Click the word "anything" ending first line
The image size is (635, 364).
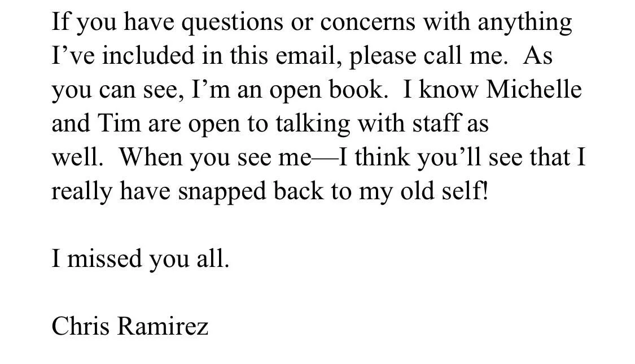pyautogui.click(x=525, y=23)
